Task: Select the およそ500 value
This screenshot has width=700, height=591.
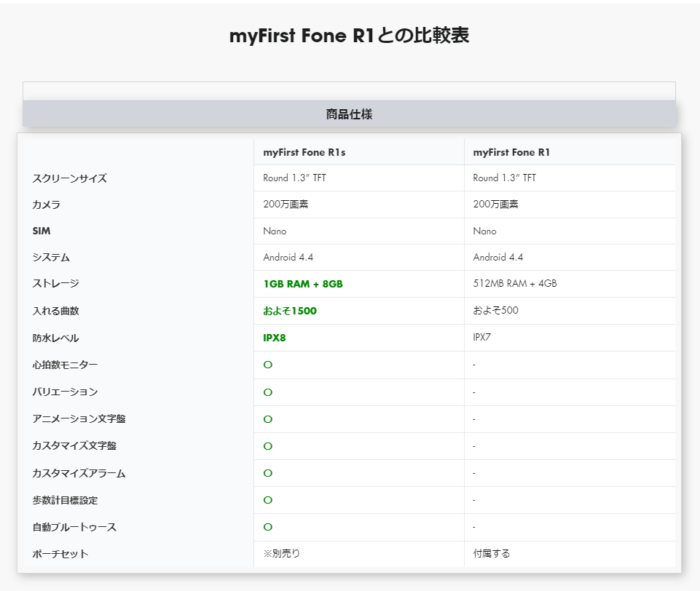Action: pos(496,310)
